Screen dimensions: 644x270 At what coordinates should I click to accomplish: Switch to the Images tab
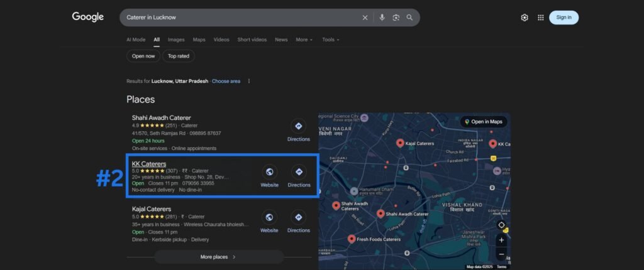click(x=176, y=40)
